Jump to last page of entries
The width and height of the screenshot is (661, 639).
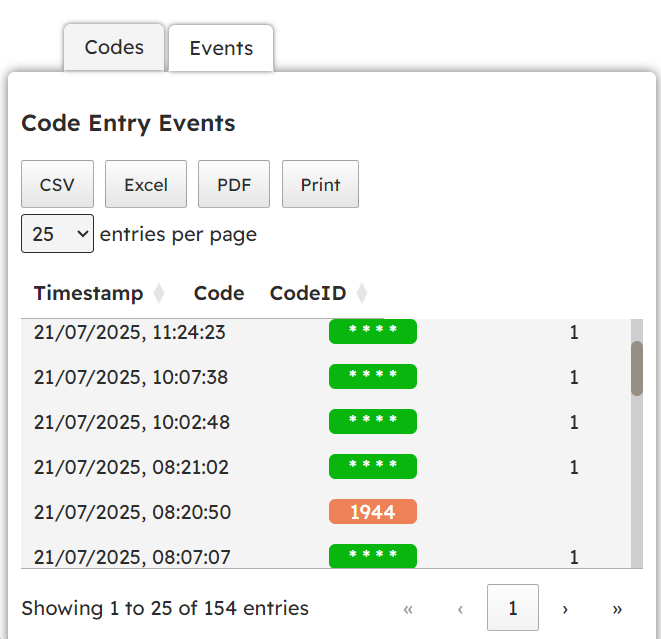617,609
